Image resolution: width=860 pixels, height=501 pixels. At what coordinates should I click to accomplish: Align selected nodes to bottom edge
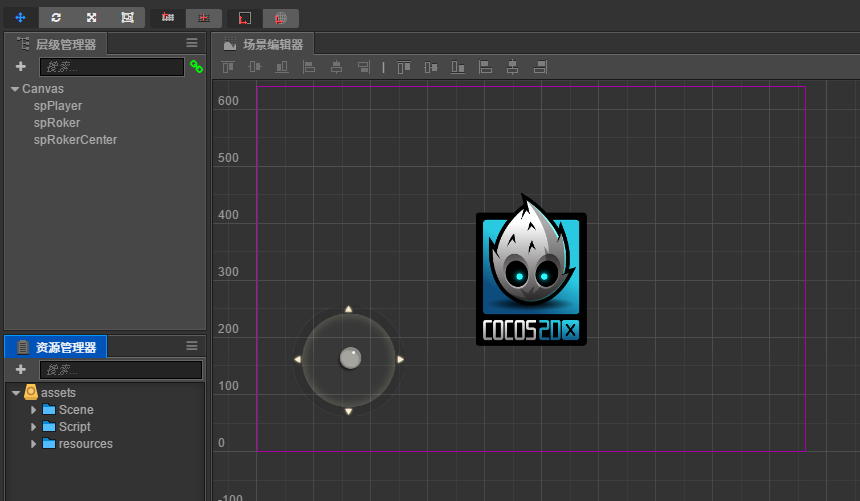pos(282,67)
